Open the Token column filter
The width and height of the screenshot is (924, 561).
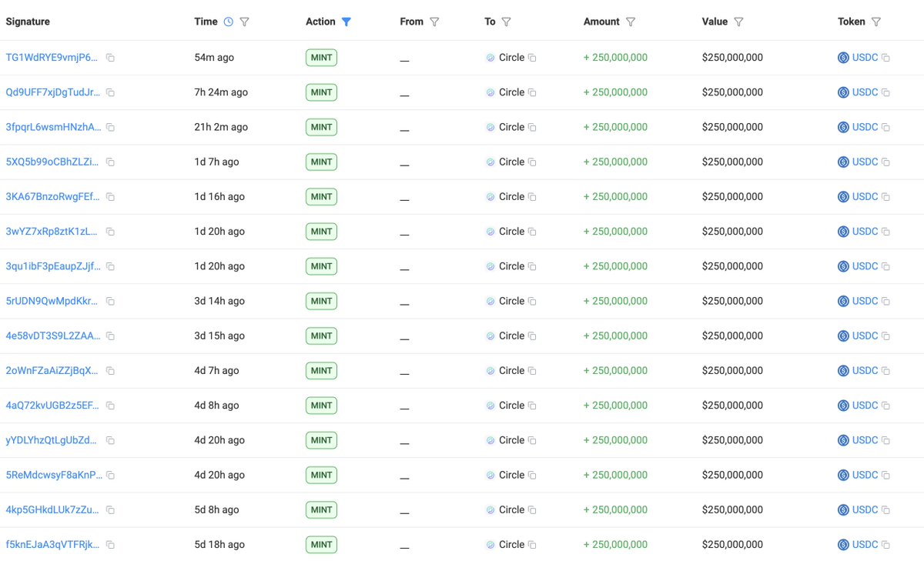click(876, 22)
